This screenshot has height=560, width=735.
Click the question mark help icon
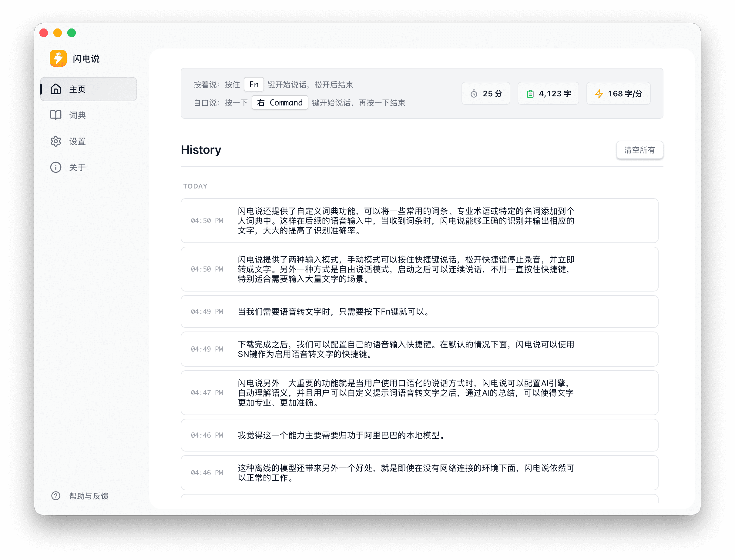pyautogui.click(x=56, y=496)
